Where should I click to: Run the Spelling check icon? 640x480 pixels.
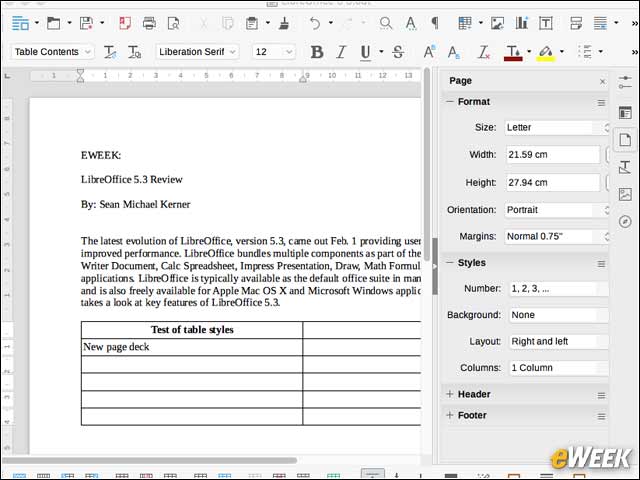pyautogui.click(x=411, y=23)
